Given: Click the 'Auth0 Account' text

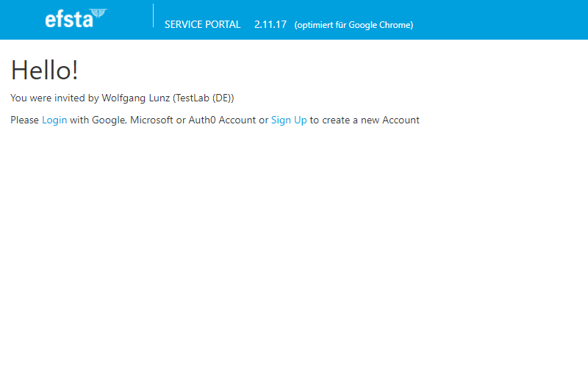Looking at the screenshot, I should 222,120.
